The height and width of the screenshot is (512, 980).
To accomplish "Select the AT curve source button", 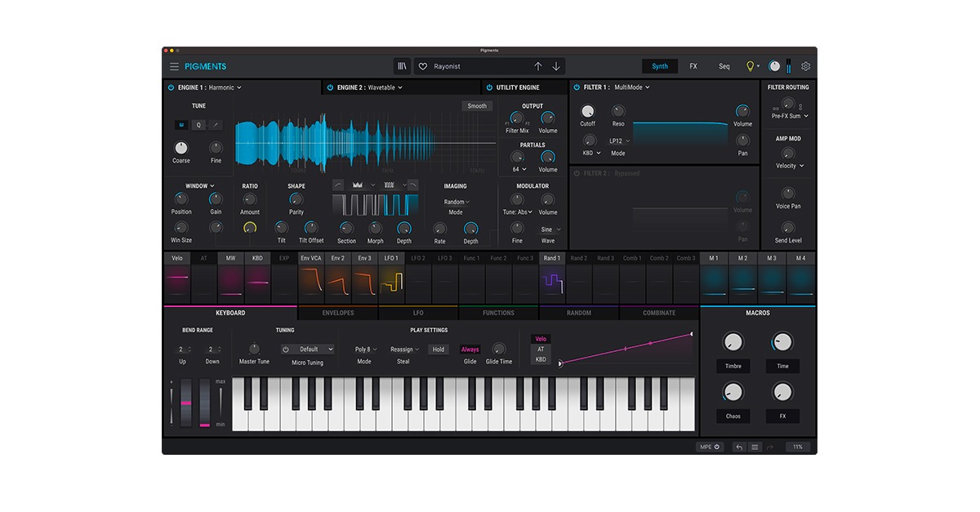I will 540,349.
